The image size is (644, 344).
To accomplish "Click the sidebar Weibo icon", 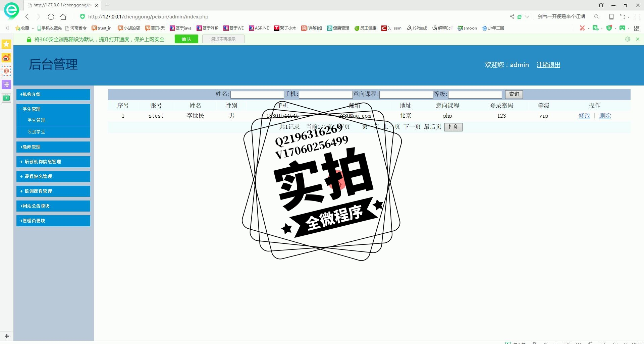I will point(6,58).
